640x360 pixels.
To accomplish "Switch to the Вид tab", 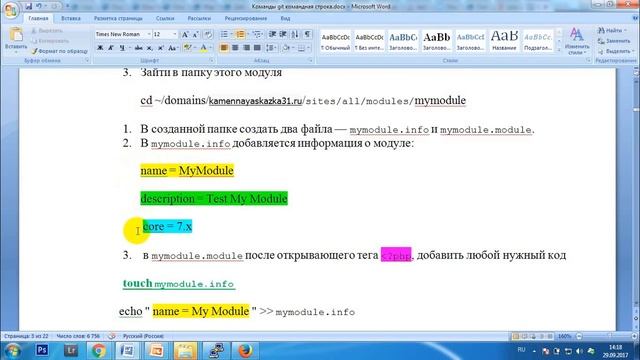I will pos(285,18).
